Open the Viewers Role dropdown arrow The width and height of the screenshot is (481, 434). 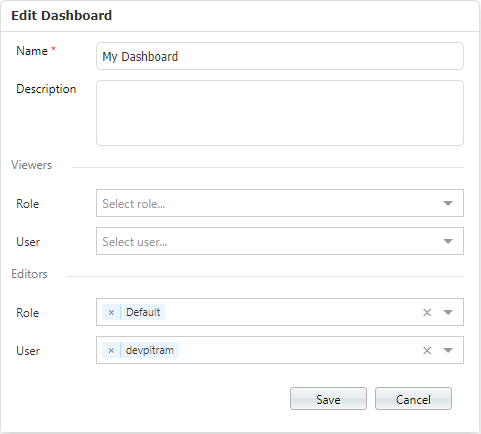pyautogui.click(x=448, y=203)
